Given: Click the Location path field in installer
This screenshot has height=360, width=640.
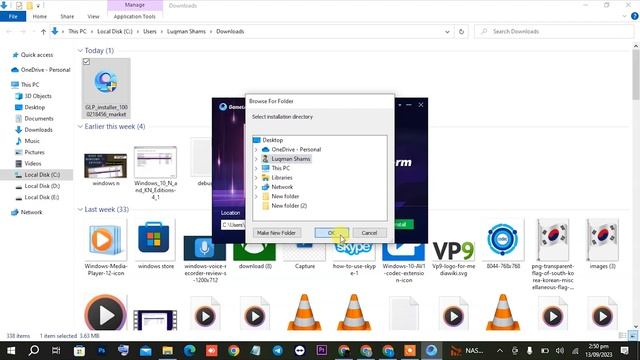Looking at the screenshot, I should coord(233,225).
